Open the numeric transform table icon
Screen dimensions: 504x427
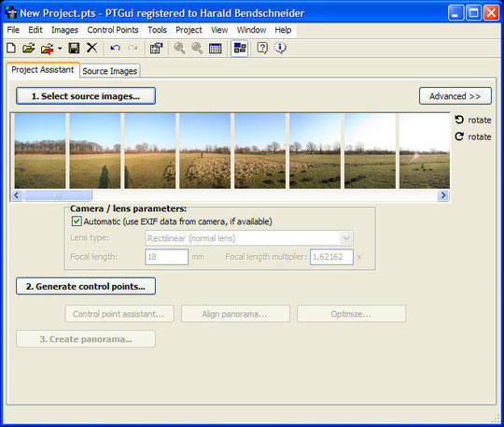pos(215,49)
